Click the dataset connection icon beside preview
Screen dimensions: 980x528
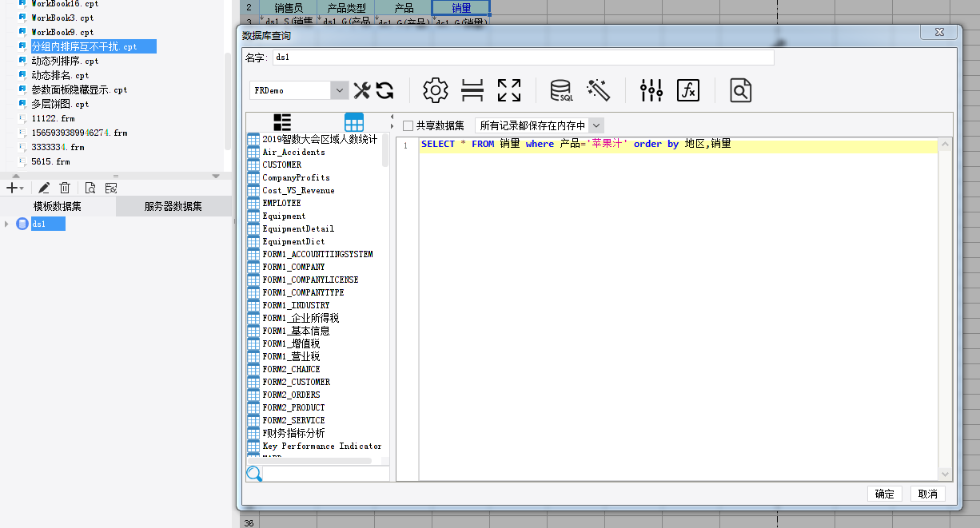pos(111,188)
